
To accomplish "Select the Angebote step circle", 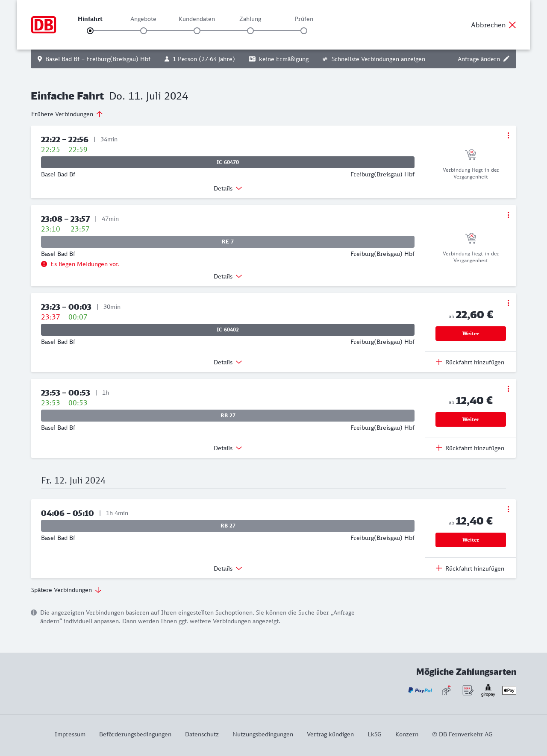I will click(x=144, y=31).
